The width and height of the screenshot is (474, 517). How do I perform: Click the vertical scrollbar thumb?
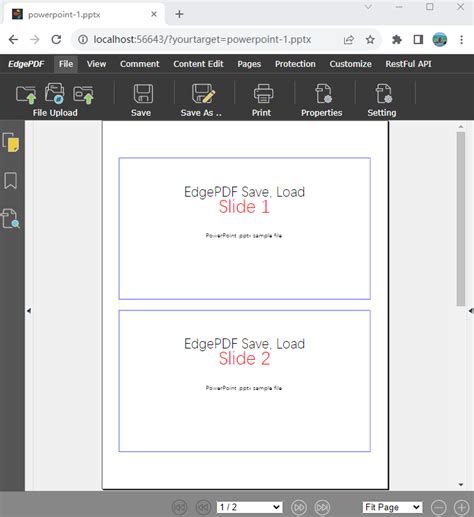click(461, 219)
